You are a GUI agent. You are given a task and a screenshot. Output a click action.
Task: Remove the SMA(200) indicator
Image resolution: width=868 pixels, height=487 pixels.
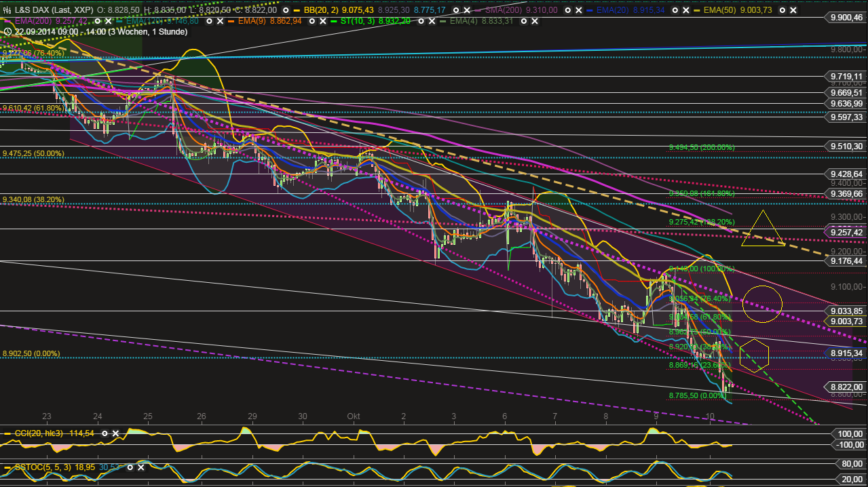(579, 10)
